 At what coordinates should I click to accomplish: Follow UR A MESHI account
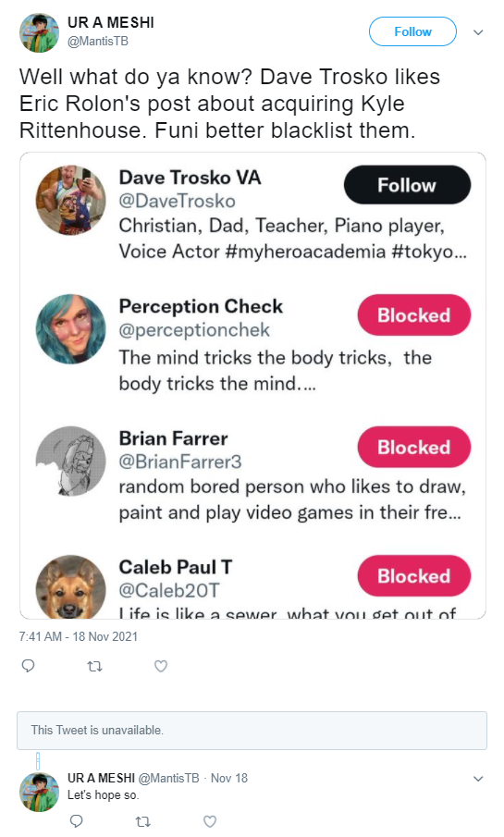[x=412, y=31]
